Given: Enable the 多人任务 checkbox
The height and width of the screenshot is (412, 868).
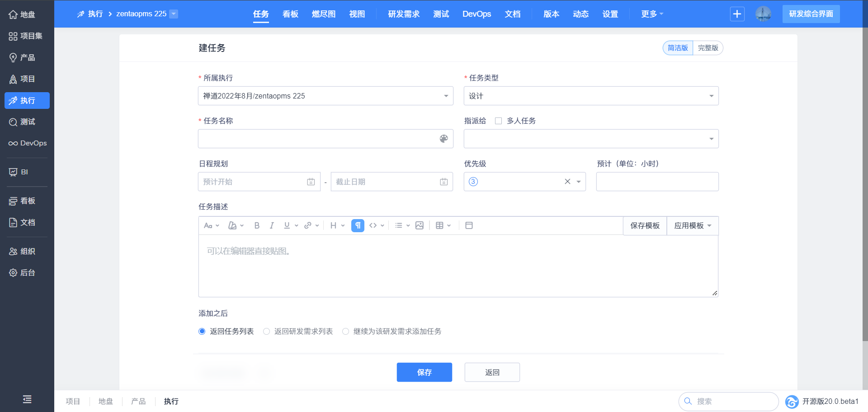Looking at the screenshot, I should (x=498, y=121).
